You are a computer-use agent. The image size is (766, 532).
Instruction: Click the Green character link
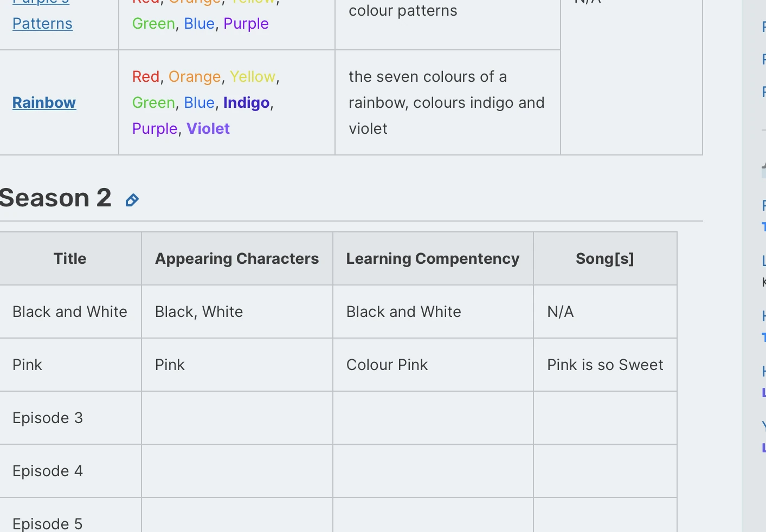[153, 102]
